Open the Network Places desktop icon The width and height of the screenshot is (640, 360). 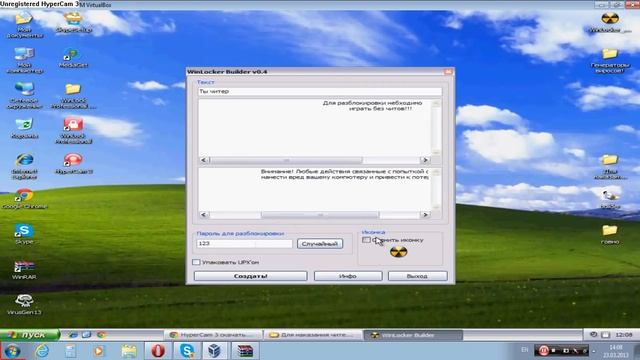[x=24, y=96]
